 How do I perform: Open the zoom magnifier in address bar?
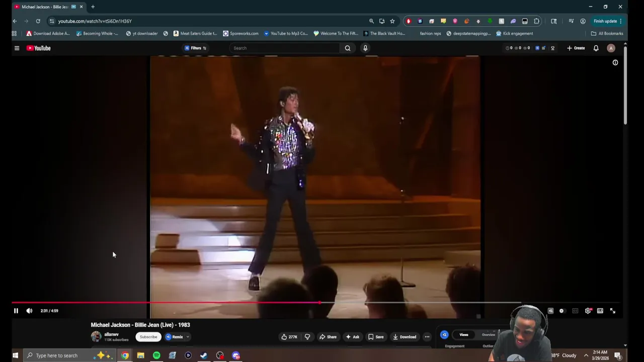pos(371,21)
